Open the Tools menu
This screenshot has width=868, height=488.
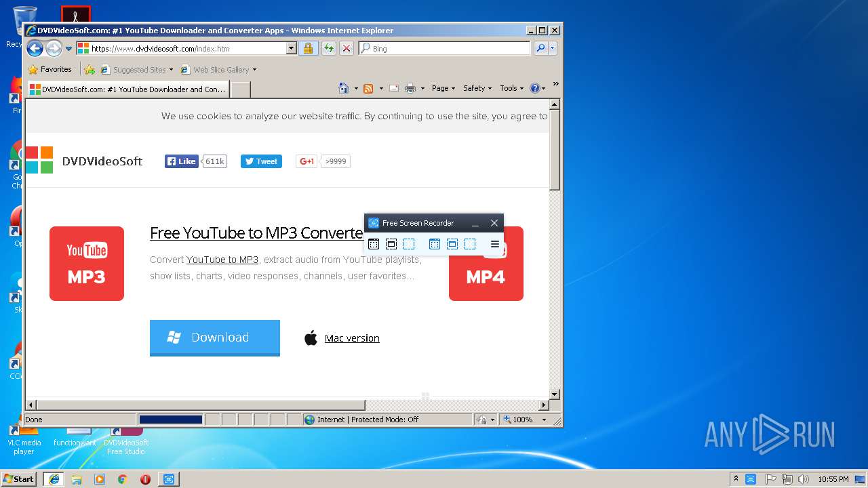[512, 88]
